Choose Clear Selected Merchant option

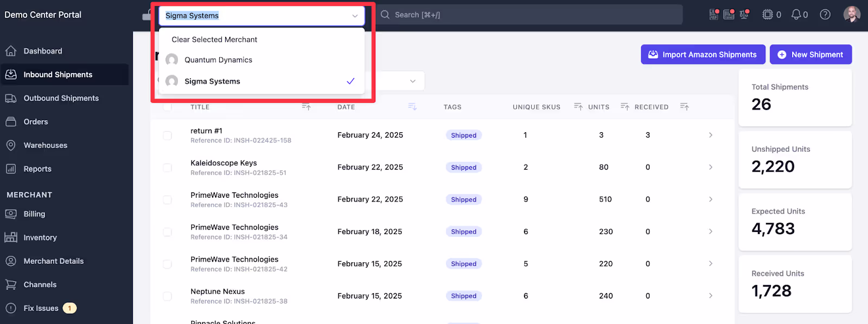tap(261, 40)
